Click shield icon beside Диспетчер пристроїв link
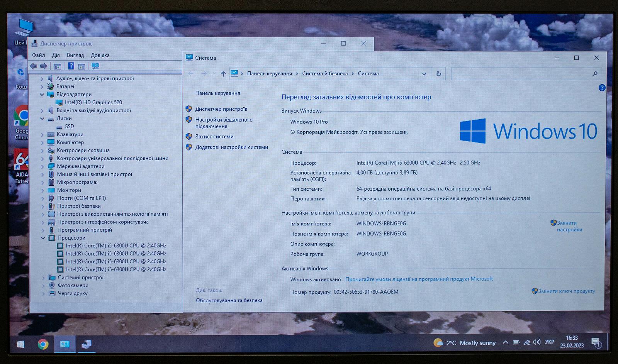Image resolution: width=618 pixels, height=364 pixels. pyautogui.click(x=189, y=109)
